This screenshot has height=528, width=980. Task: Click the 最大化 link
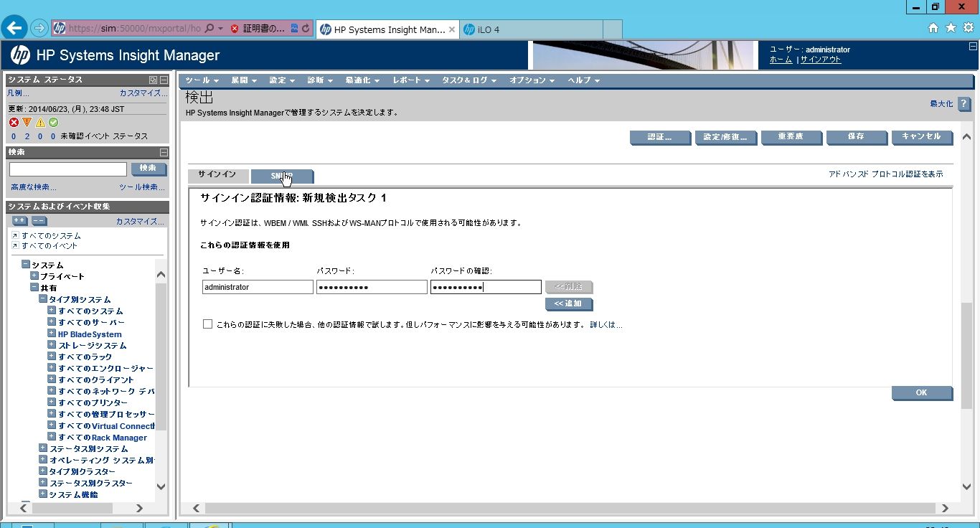[x=941, y=104]
